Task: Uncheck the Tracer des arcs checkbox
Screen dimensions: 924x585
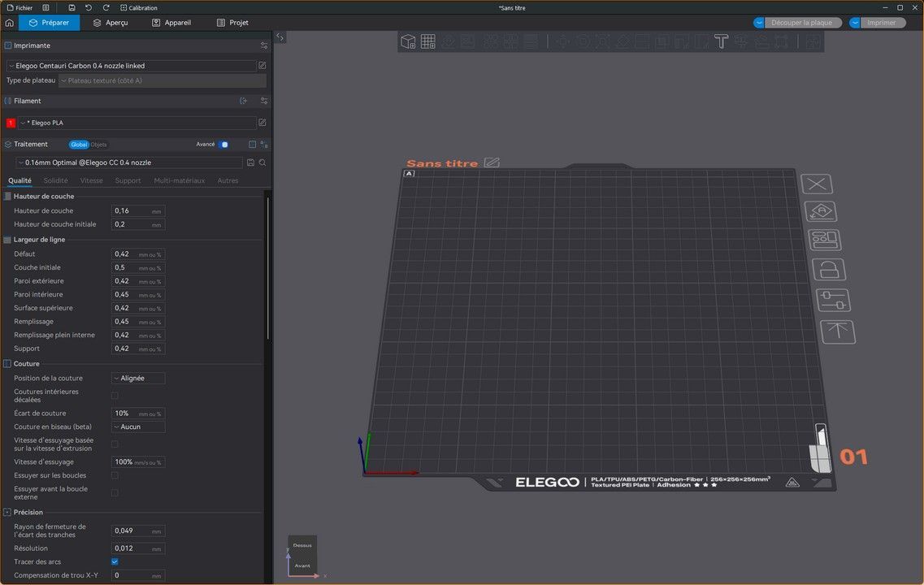Action: point(115,561)
